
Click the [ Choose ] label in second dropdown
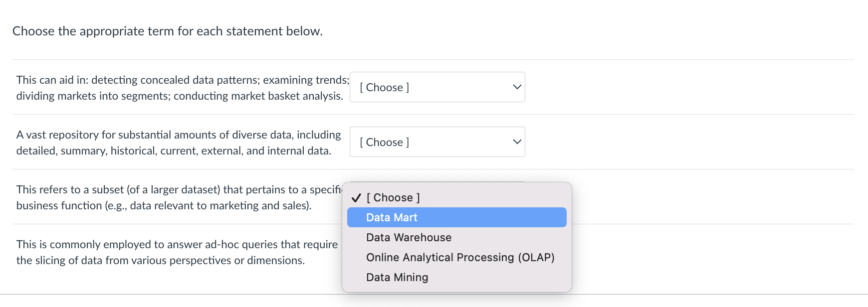click(385, 142)
